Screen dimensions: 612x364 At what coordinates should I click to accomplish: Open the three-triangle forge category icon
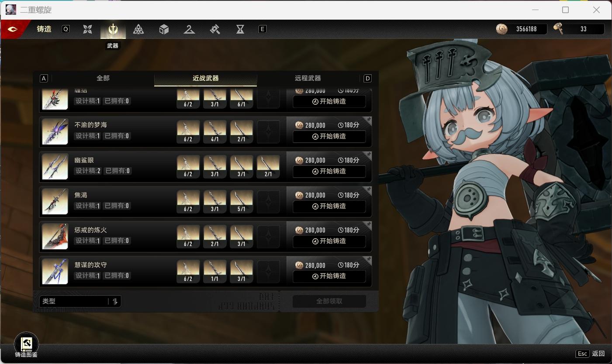138,29
